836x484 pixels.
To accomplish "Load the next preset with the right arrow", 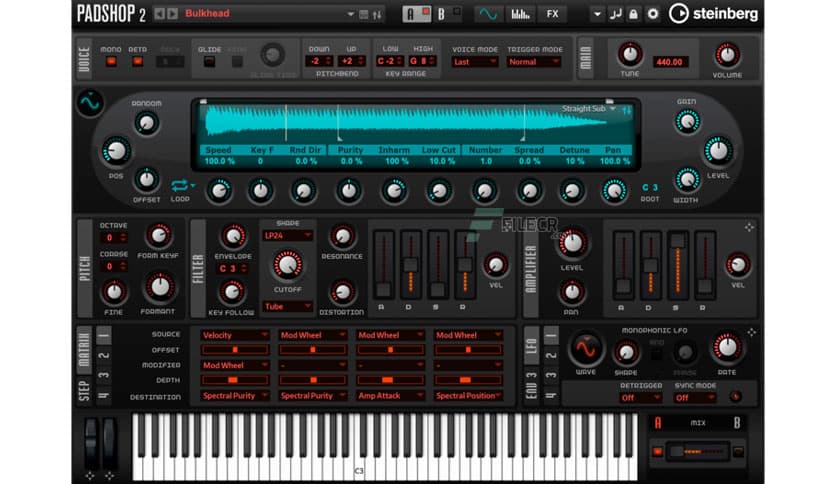I will [172, 14].
